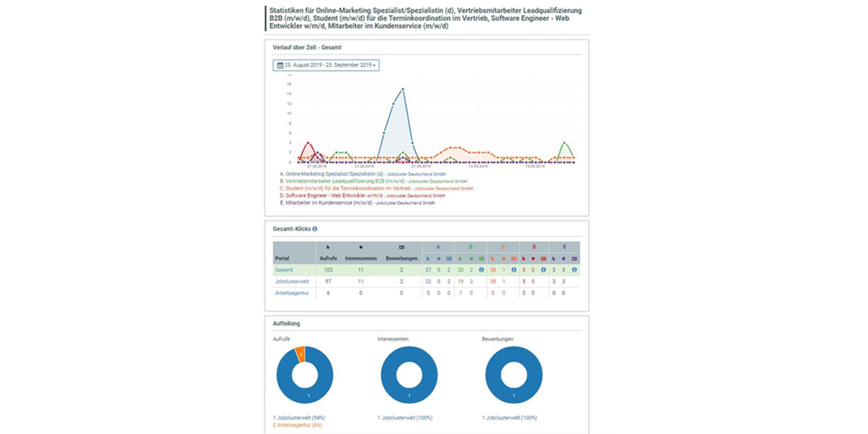This screenshot has height=434, width=868.
Task: Click column group header A
Action: pos(438,247)
